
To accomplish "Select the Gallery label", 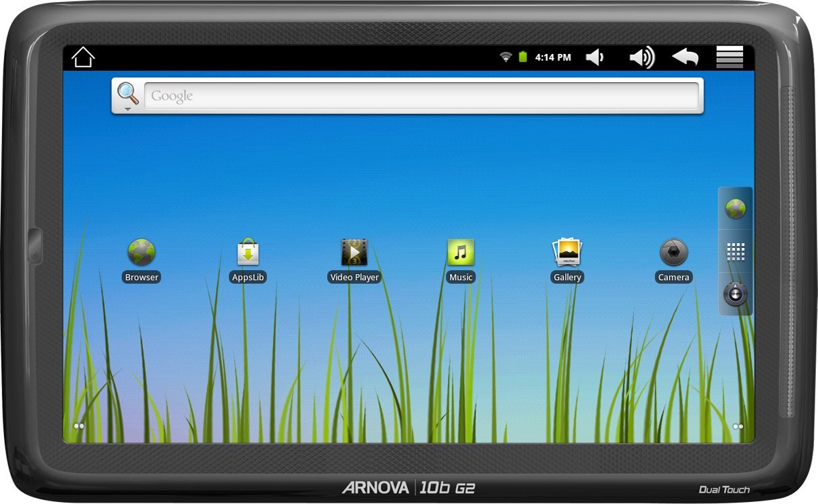I will 567,277.
